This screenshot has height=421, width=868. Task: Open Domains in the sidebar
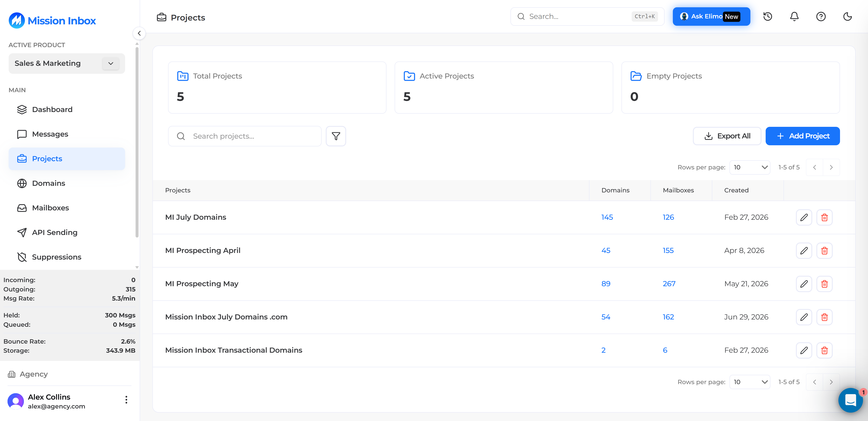click(x=67, y=184)
